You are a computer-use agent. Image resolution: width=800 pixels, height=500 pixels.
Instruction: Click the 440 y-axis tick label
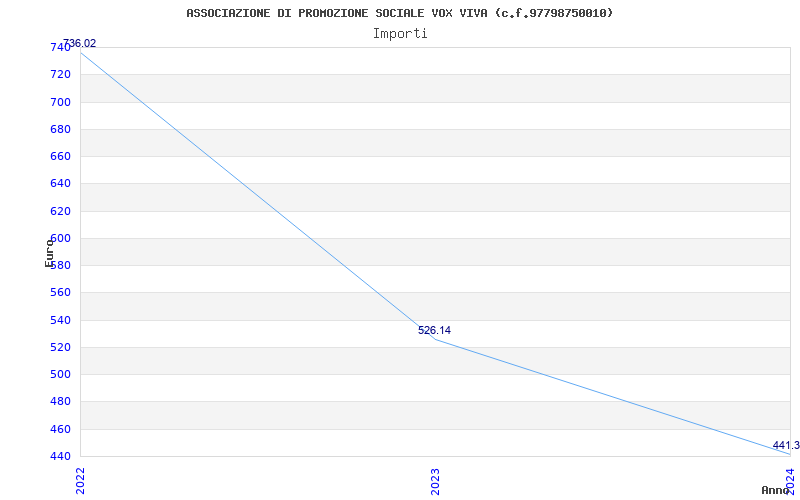coord(60,456)
